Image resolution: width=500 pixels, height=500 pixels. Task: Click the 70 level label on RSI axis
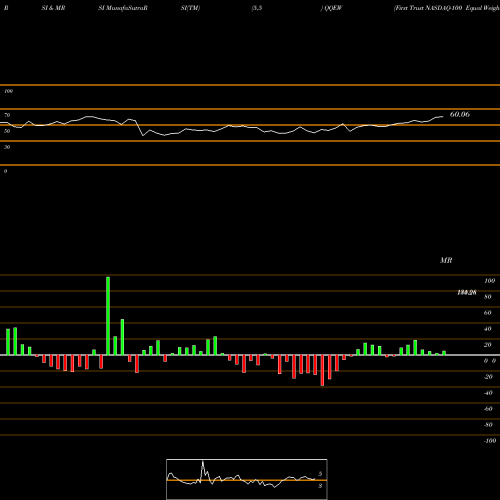tap(7, 115)
